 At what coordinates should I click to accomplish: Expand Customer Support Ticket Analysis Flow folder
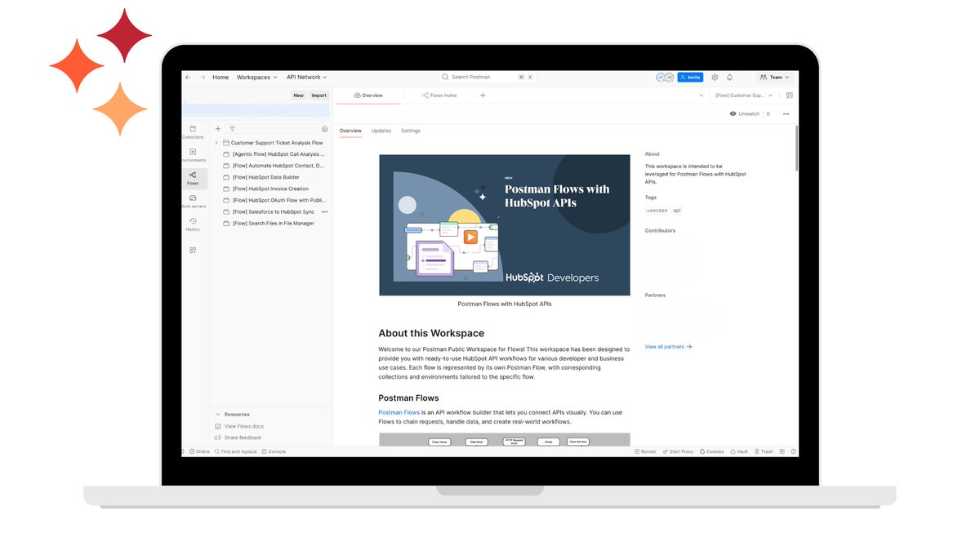216,143
